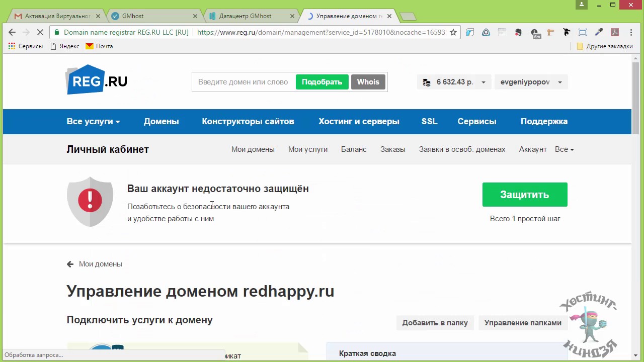The width and height of the screenshot is (644, 362).
Task: Click green Защитить button
Action: (525, 195)
